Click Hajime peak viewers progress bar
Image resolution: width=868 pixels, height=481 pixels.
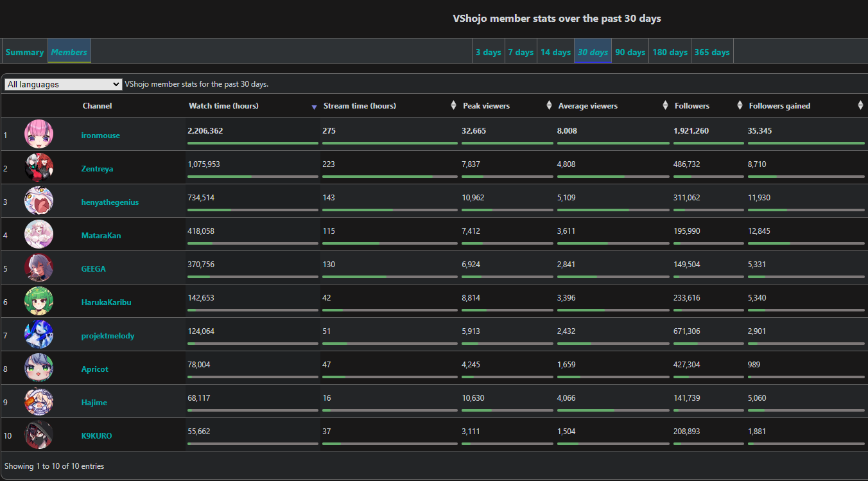[x=507, y=410]
